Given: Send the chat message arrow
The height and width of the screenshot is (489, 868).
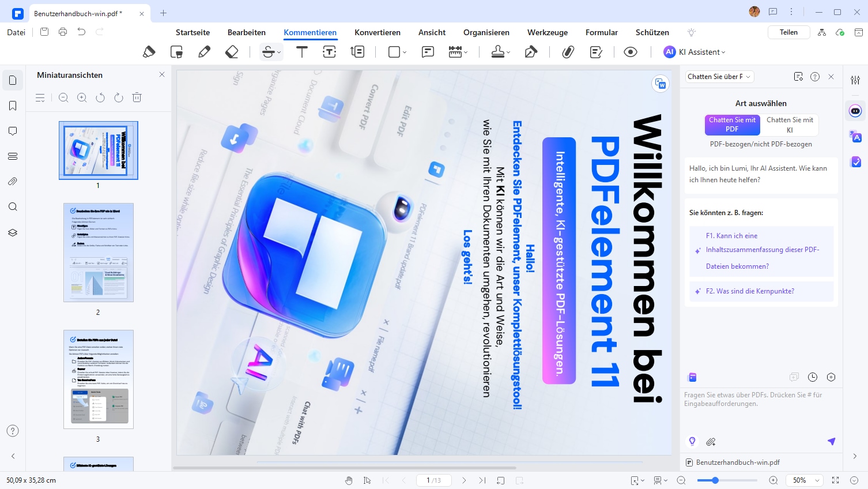Looking at the screenshot, I should point(831,441).
